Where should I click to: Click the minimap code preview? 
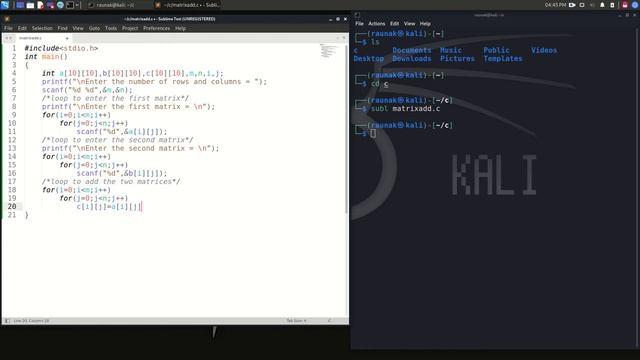[x=328, y=51]
